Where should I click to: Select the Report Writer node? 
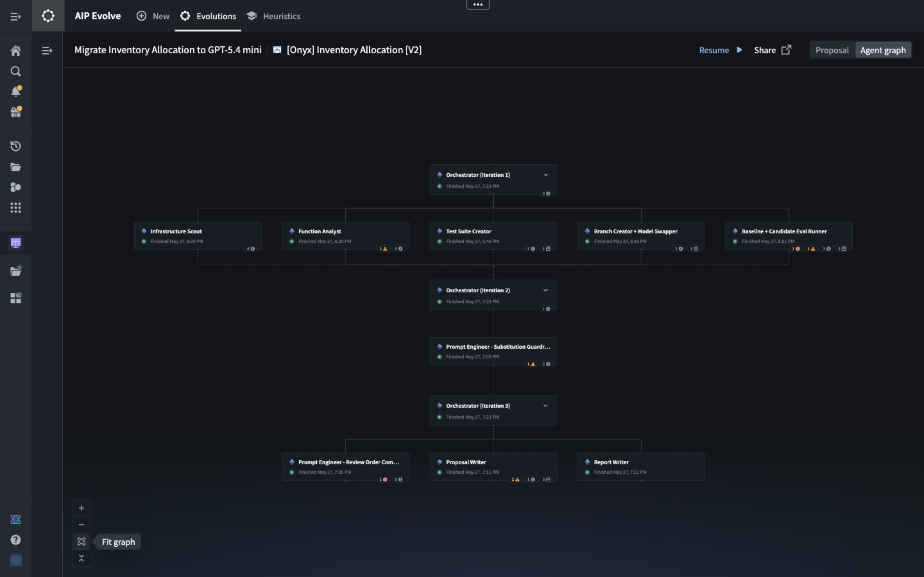[x=641, y=467]
